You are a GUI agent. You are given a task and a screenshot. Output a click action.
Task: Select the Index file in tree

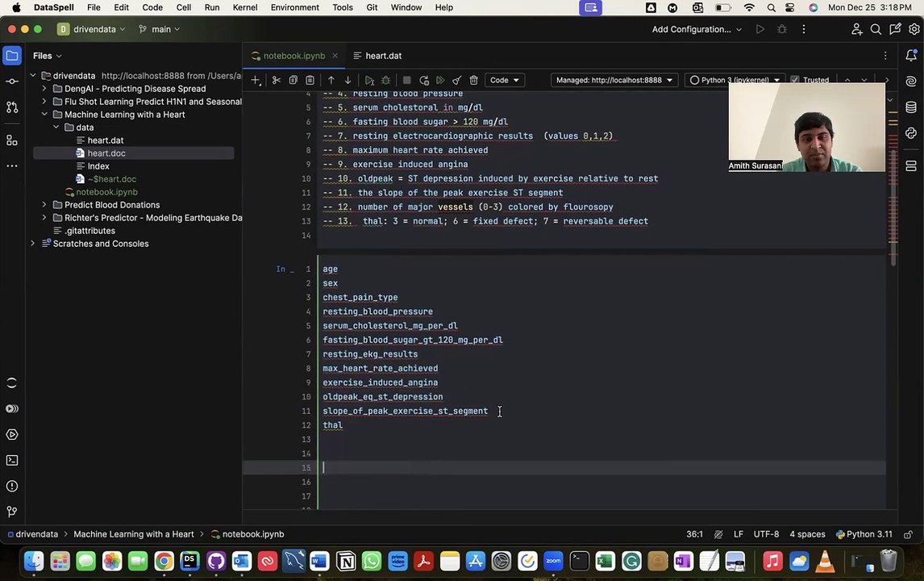(98, 166)
